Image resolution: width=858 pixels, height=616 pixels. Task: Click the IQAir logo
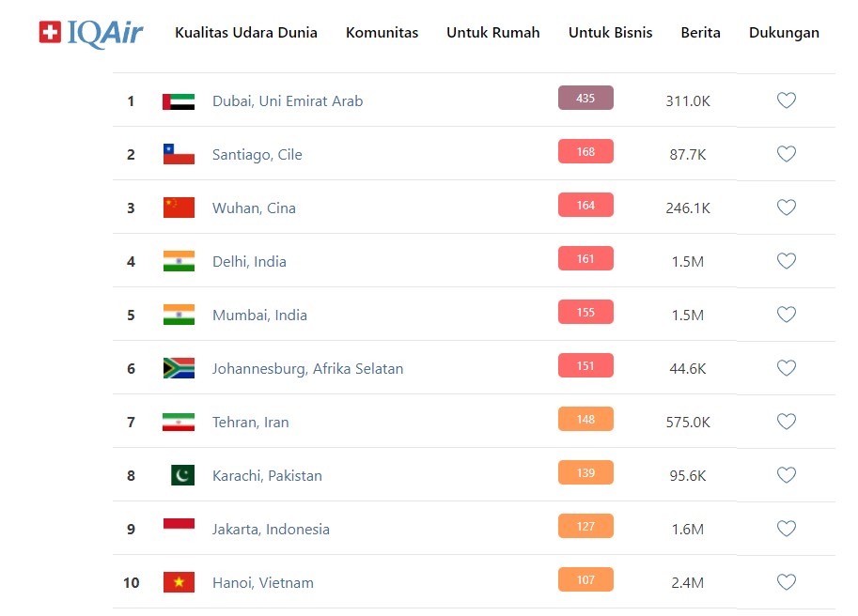point(91,33)
